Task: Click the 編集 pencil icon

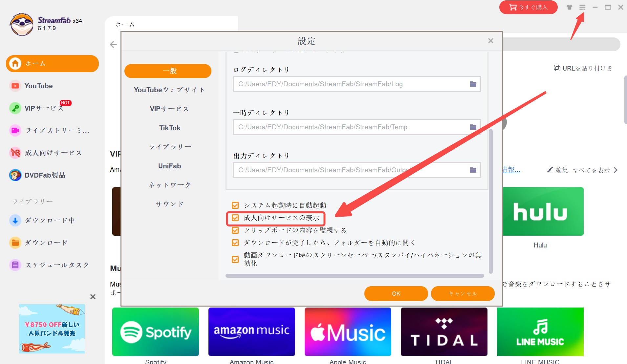Action: coord(550,170)
